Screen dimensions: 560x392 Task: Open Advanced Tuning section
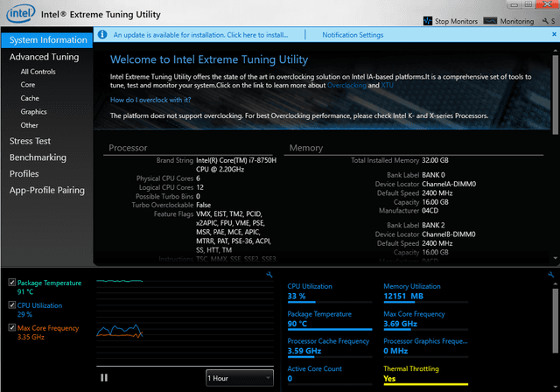coord(45,57)
